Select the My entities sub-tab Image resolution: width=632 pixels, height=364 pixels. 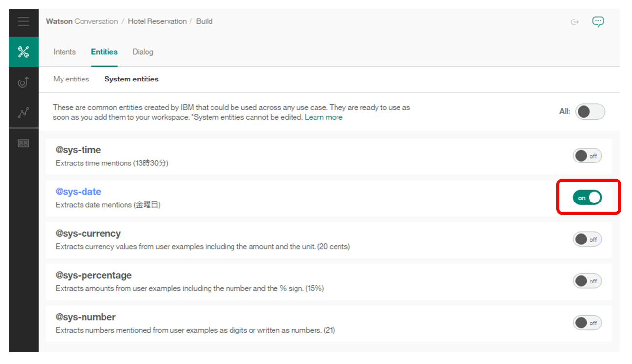(x=71, y=79)
